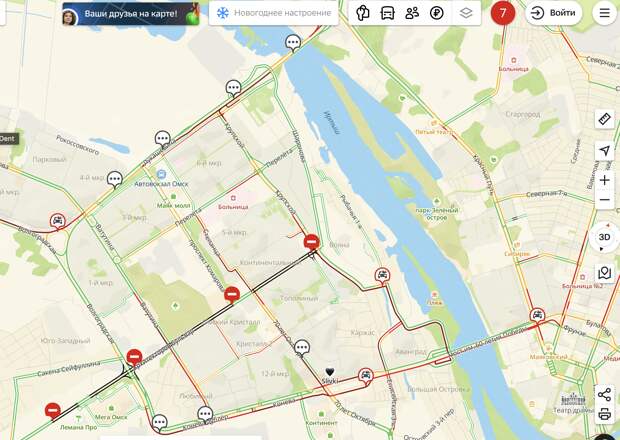
Task: Open the hamburger main menu
Action: [604, 13]
